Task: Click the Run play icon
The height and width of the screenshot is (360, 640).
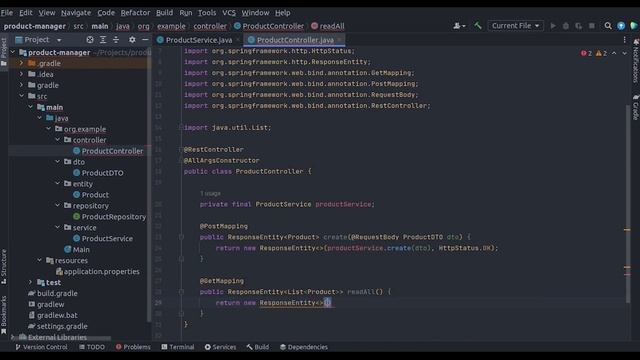Action: point(553,26)
